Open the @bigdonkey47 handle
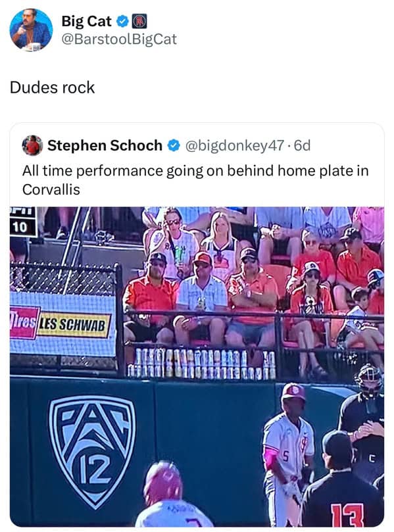Screen dimensions: 394x532 235,145
